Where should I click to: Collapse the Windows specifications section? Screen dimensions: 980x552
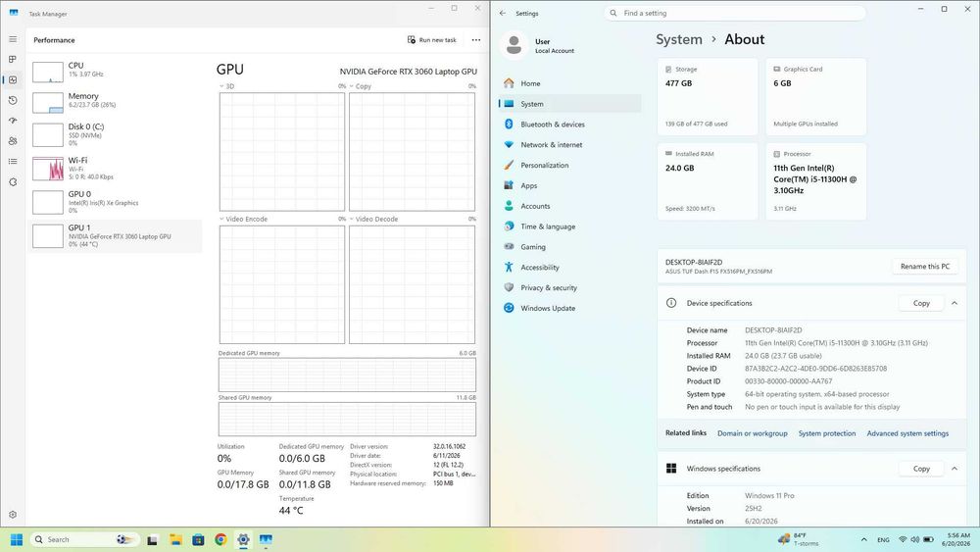(x=955, y=469)
